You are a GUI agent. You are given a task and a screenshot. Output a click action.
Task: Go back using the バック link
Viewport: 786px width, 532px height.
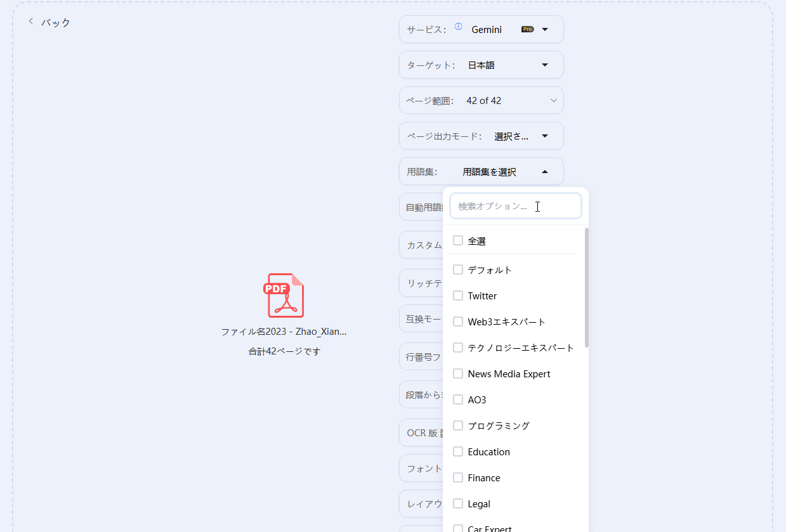point(56,23)
